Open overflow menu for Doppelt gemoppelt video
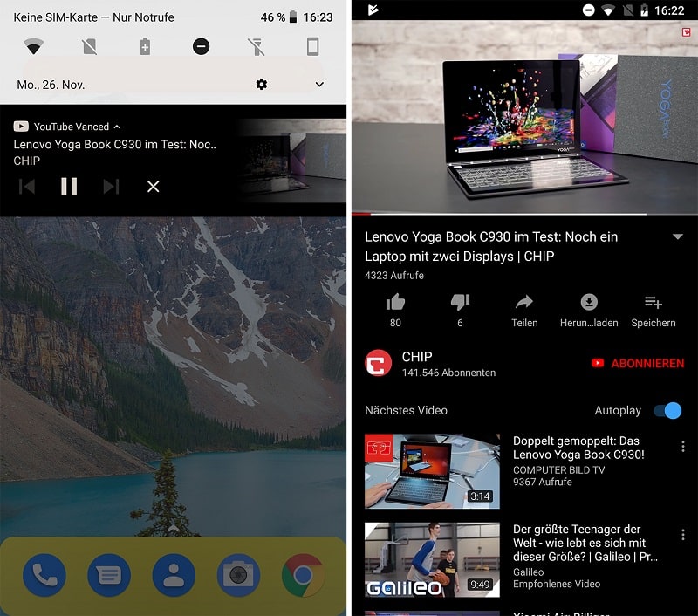The height and width of the screenshot is (616, 698). [x=683, y=446]
